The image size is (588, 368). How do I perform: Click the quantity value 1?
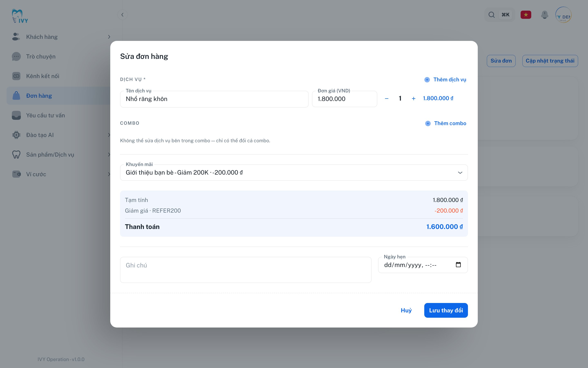400,99
